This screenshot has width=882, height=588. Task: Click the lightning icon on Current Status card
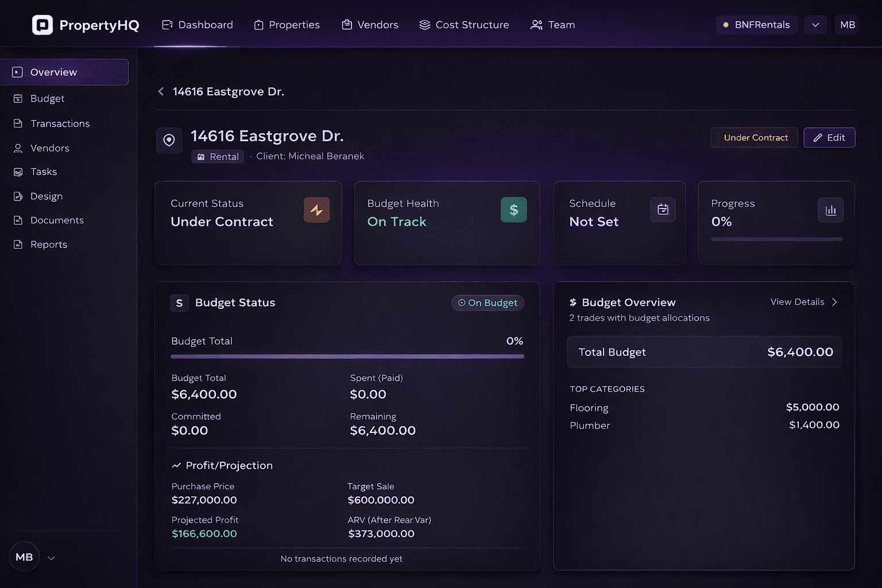(x=316, y=210)
